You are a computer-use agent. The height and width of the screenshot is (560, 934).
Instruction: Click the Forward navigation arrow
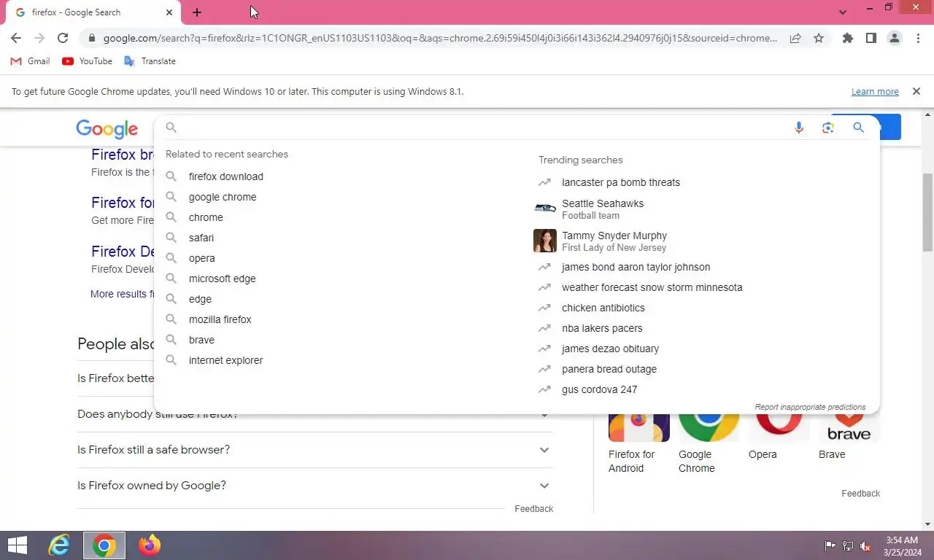click(39, 38)
